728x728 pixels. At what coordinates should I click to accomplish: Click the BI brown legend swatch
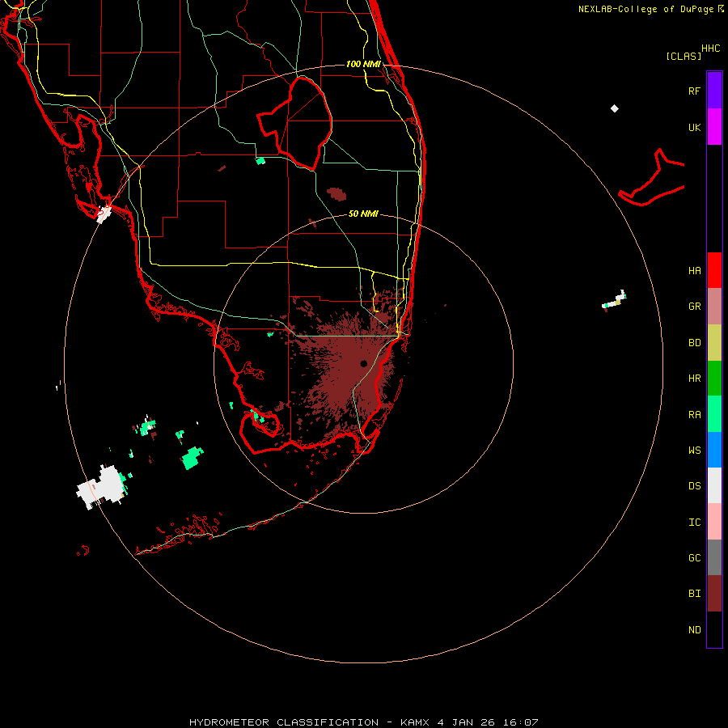point(714,594)
